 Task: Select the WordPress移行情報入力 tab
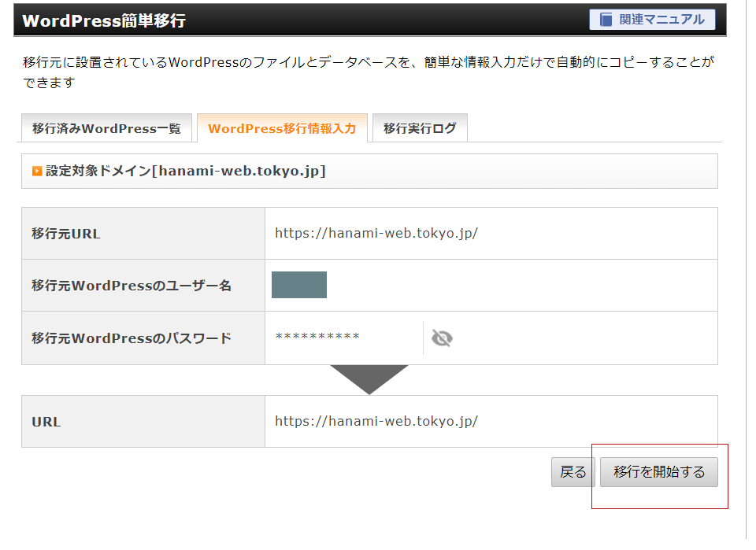[282, 128]
